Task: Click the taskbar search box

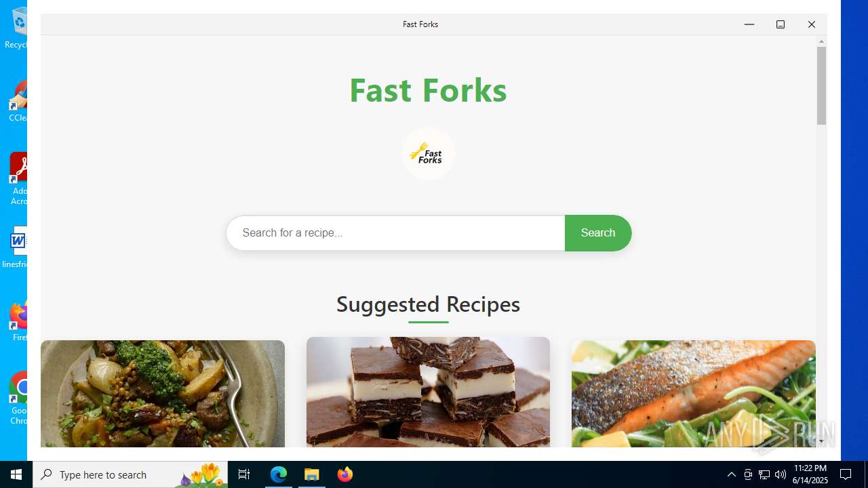Action: point(130,474)
